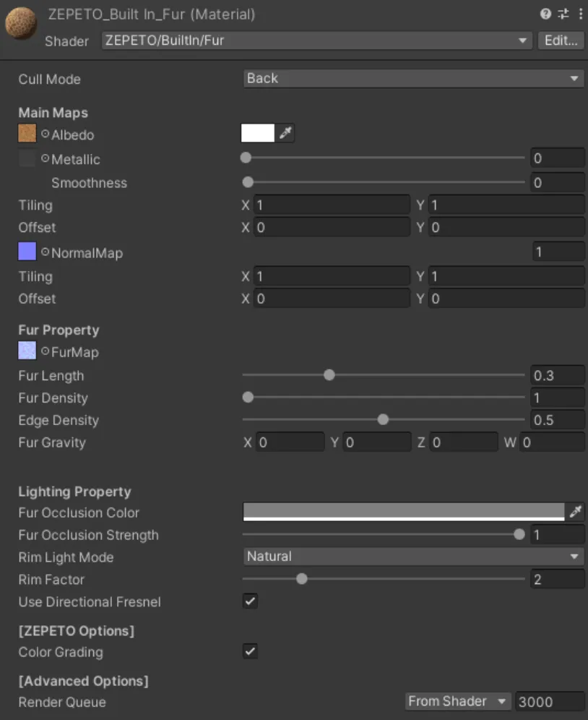Image resolution: width=588 pixels, height=720 pixels.
Task: Click the Fur Occlusion Strength slider handle
Action: (x=519, y=534)
